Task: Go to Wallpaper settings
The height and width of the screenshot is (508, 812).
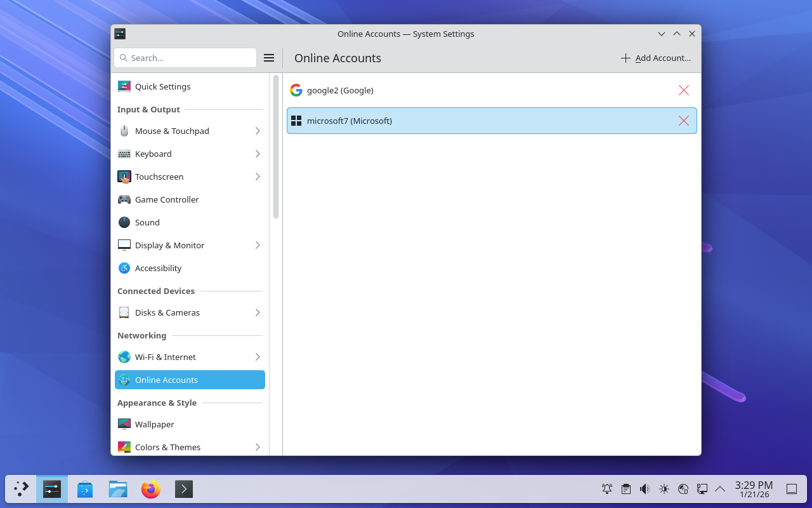Action: [x=154, y=424]
